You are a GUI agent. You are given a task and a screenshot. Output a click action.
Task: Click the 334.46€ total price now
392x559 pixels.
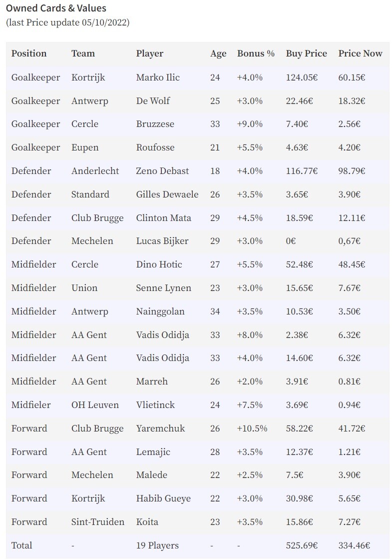pyautogui.click(x=354, y=545)
